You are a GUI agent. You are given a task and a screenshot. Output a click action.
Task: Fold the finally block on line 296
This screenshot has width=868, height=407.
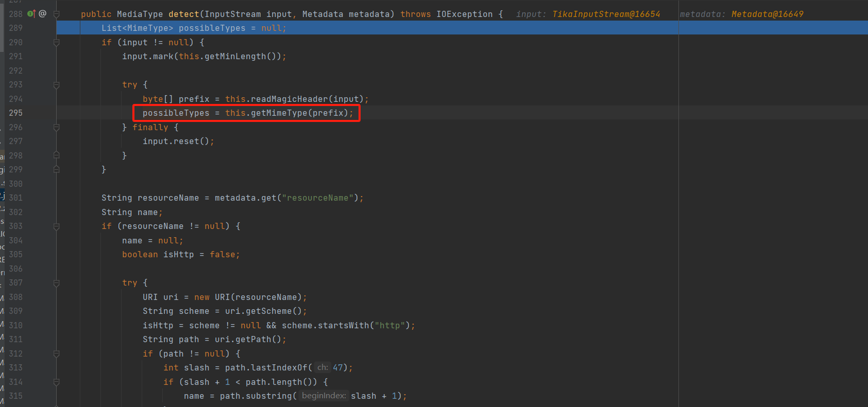[x=57, y=127]
